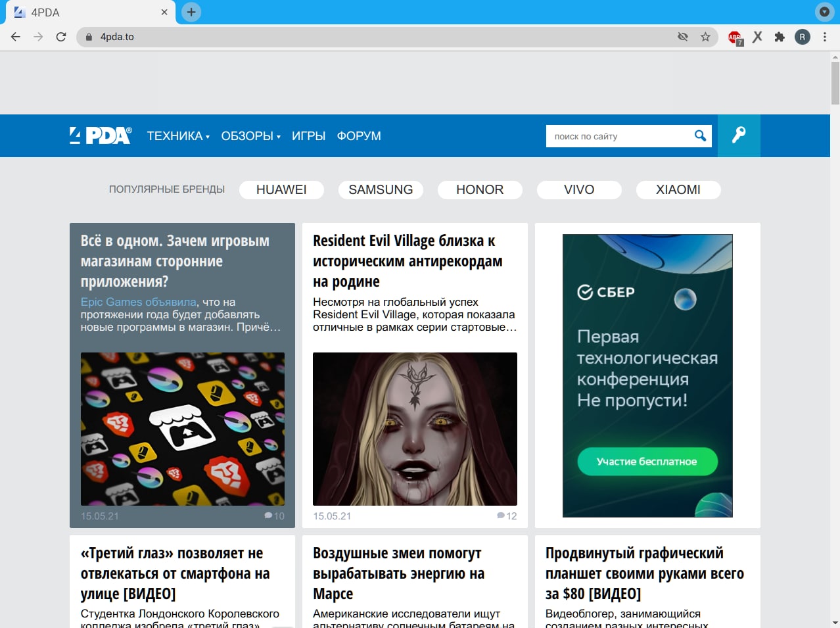Screen dimensions: 840x628
Task: Close the 4PDA tab
Action: (164, 12)
